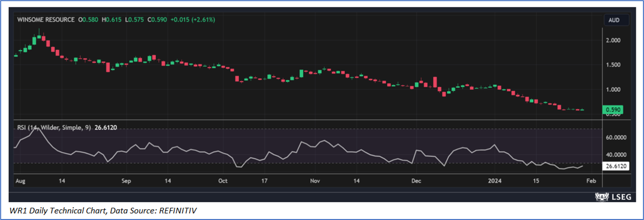Click the Open value 0.580 in header
This screenshot has height=220, width=644.
click(x=90, y=20)
